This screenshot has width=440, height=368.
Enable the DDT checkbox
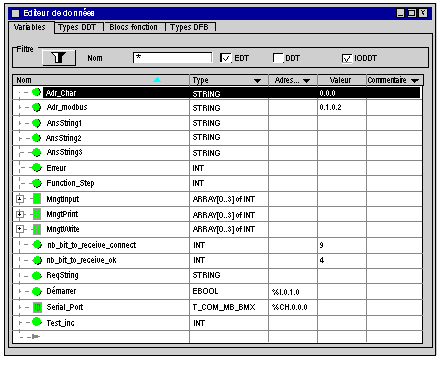(x=278, y=58)
